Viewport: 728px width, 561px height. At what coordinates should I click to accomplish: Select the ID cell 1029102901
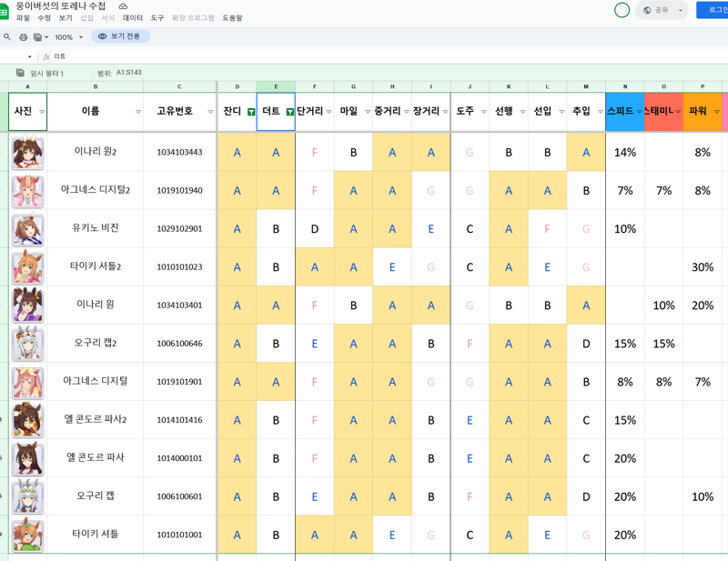[x=179, y=229]
